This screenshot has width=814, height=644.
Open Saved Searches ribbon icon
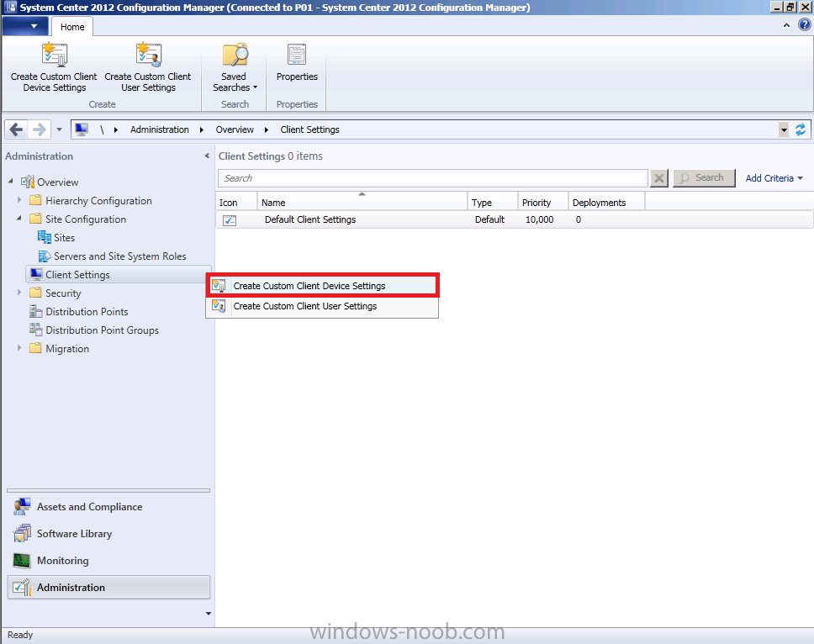click(x=235, y=55)
